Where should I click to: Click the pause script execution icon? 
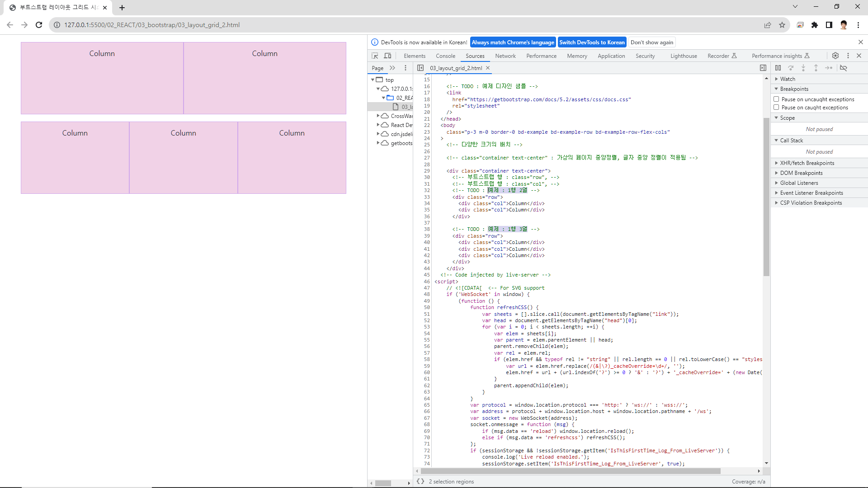778,68
